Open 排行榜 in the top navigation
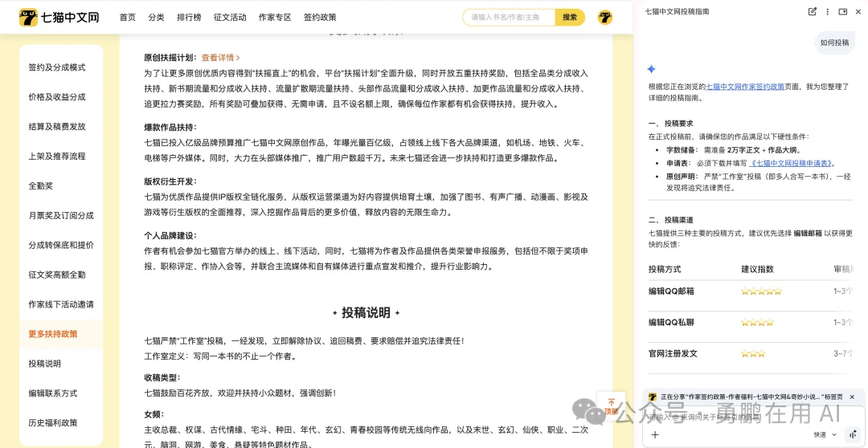This screenshot has width=868, height=448. pyautogui.click(x=189, y=17)
